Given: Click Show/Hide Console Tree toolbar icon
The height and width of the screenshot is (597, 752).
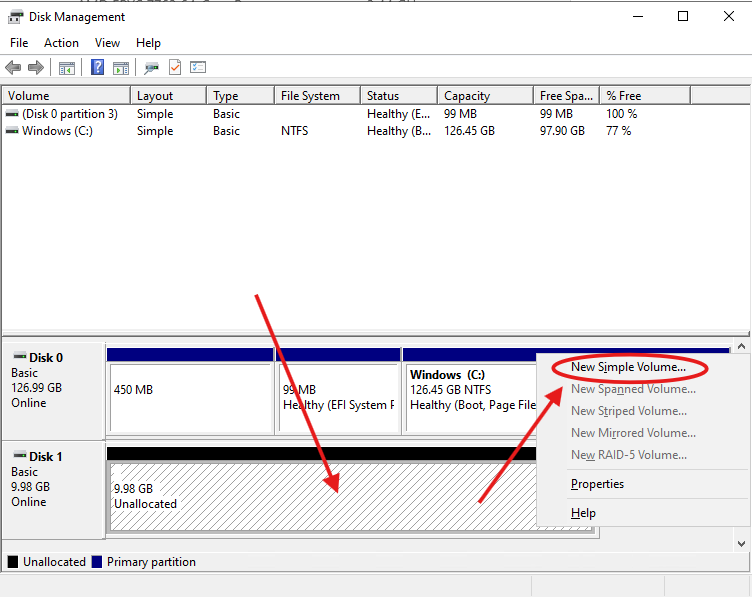Looking at the screenshot, I should click(67, 68).
